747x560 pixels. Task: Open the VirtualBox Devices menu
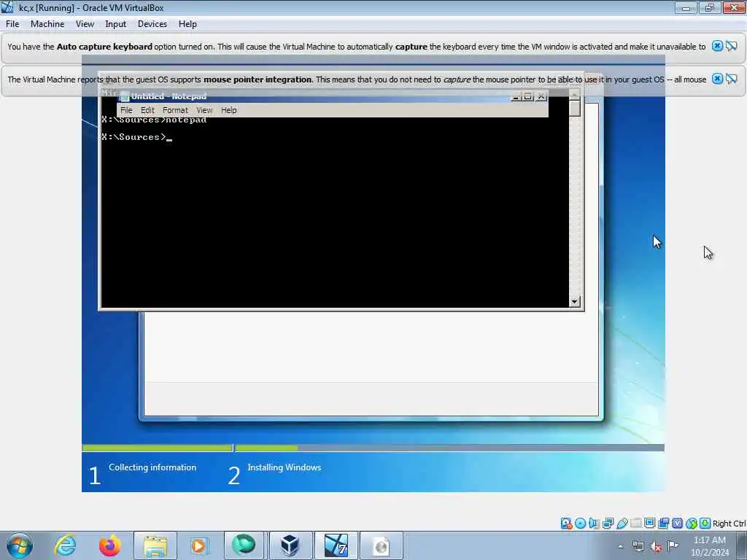tap(152, 24)
